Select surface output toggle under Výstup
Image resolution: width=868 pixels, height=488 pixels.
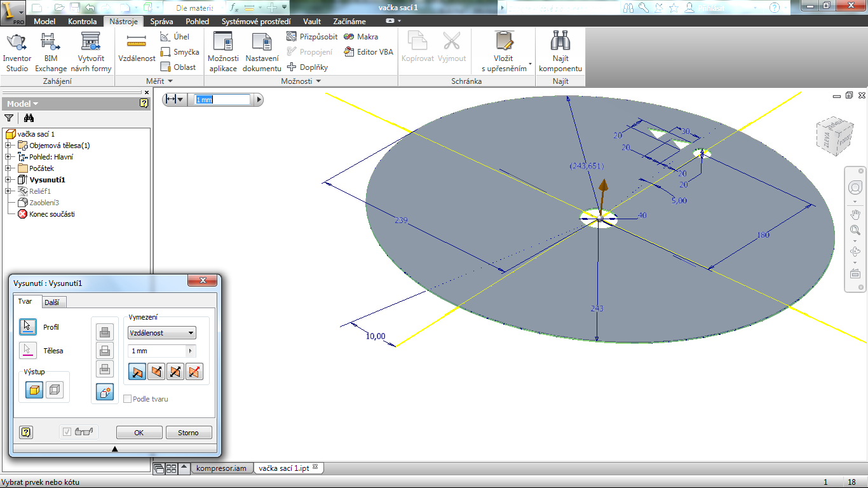click(x=55, y=390)
